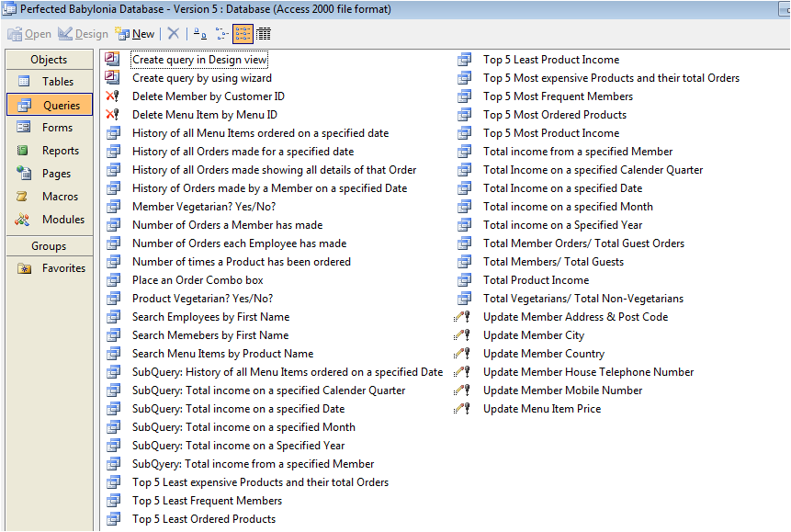This screenshot has height=532, width=791.
Task: Select 'Total Income on a specified Calender Quarter' query
Action: point(593,170)
